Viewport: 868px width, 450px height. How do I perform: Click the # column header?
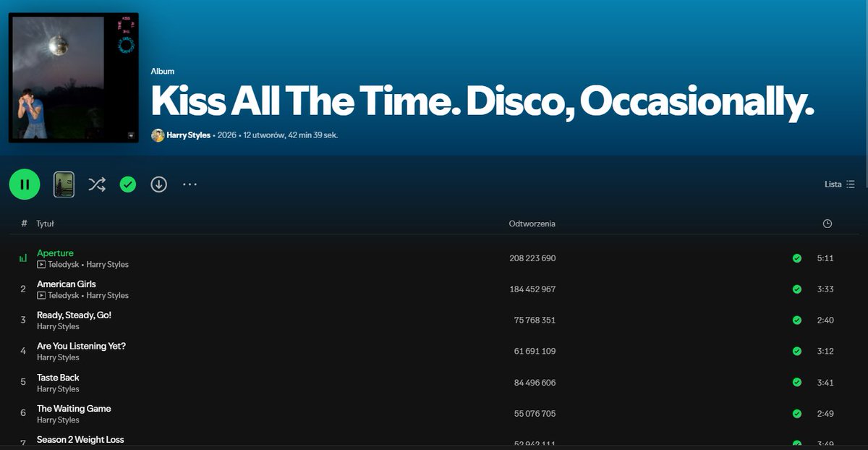coord(24,224)
